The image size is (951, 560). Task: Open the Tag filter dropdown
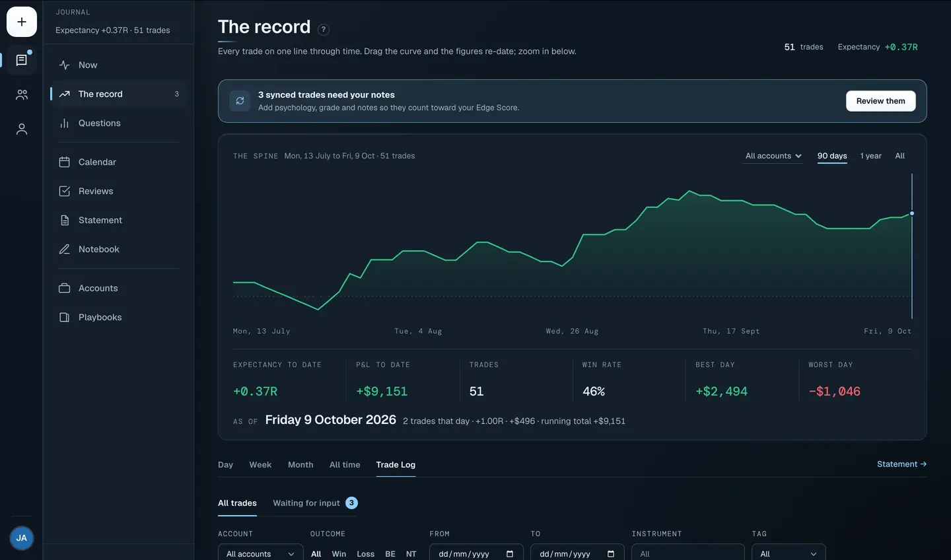coord(789,552)
